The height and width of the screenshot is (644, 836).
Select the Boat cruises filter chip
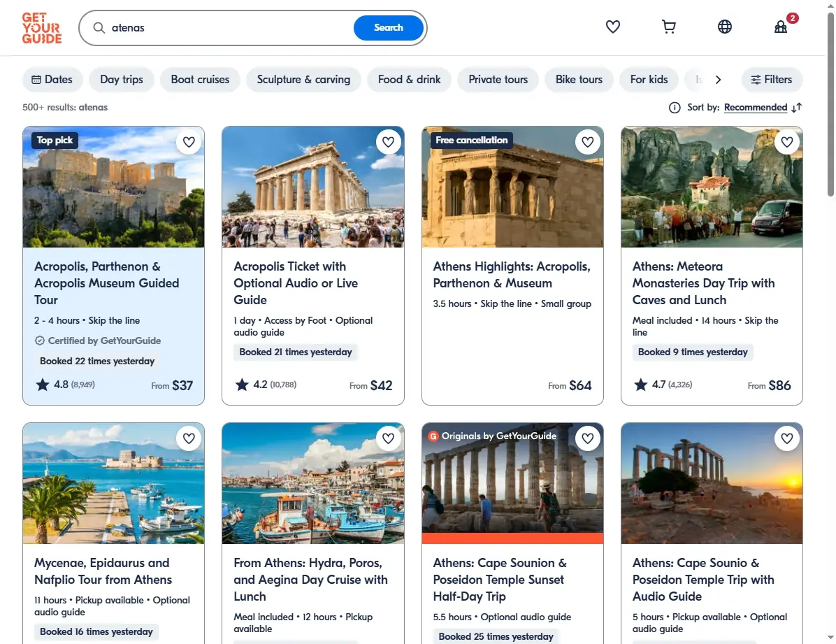[x=200, y=80]
